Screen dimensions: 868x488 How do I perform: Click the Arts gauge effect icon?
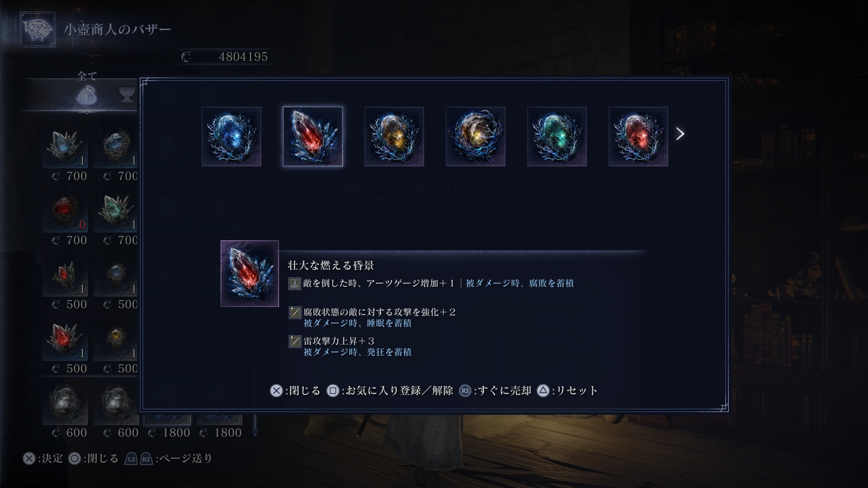point(295,284)
